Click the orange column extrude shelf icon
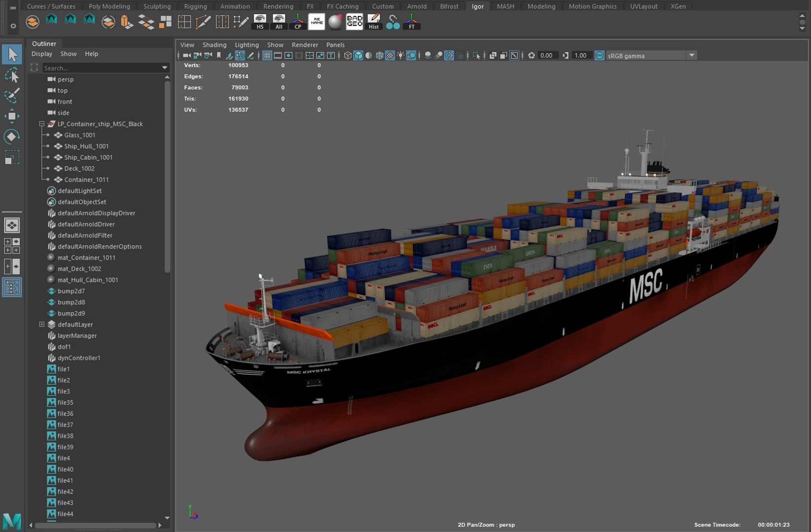Screen dimensions: 811x532 coord(127,22)
